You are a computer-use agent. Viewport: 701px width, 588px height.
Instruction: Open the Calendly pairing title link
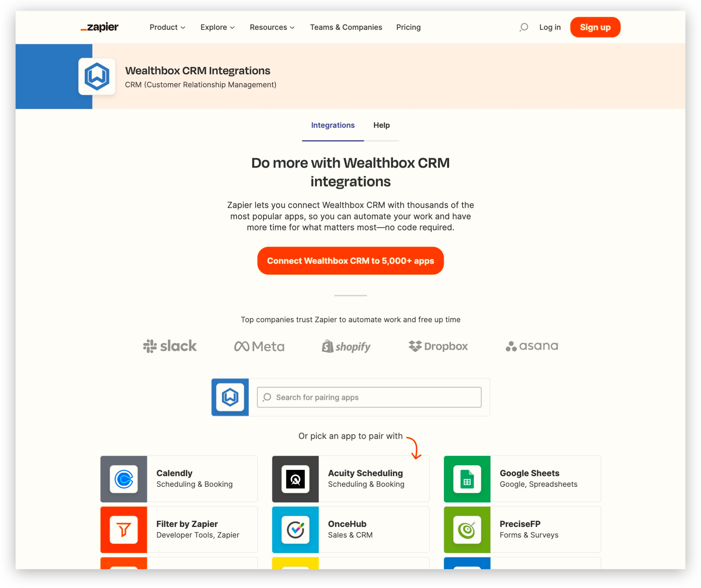point(175,473)
